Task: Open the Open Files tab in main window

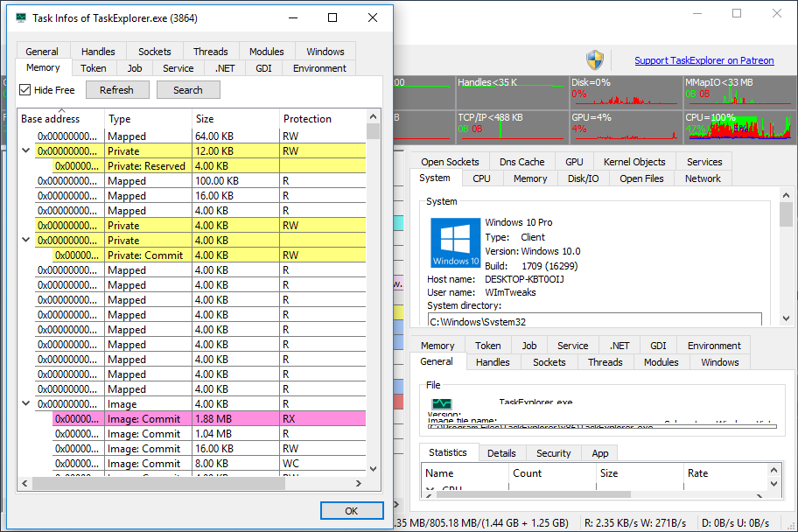Action: [641, 178]
